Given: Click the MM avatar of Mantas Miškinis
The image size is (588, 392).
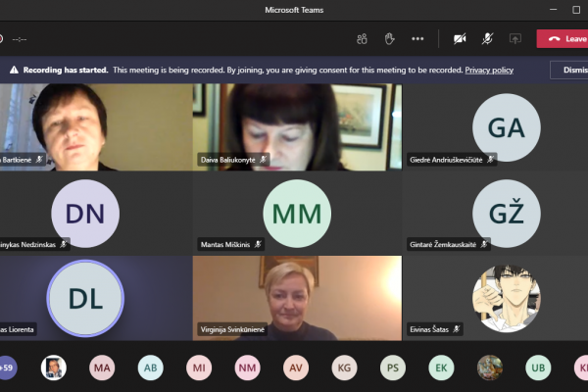Looking at the screenshot, I should 297,214.
